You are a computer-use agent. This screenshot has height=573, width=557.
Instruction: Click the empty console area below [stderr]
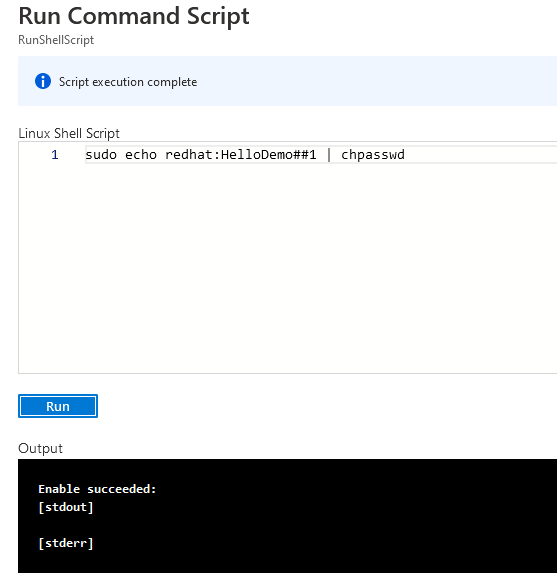(287, 562)
